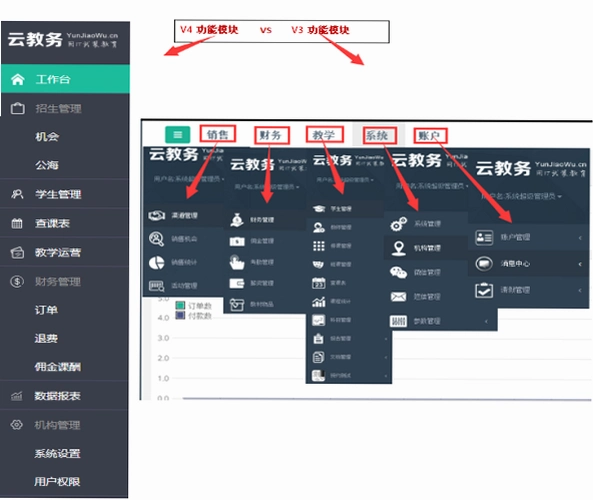
Task: Open the 用户名 dropdown under rightmost logo
Action: point(521,196)
